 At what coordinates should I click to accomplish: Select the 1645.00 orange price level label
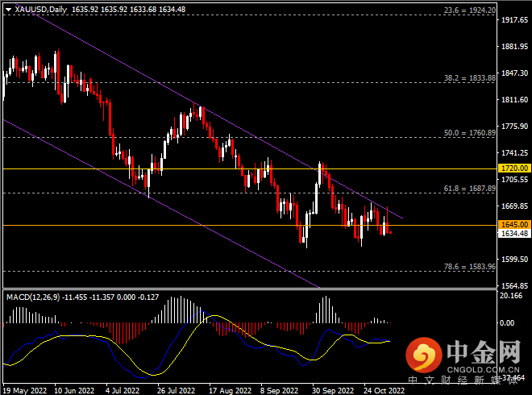(514, 224)
